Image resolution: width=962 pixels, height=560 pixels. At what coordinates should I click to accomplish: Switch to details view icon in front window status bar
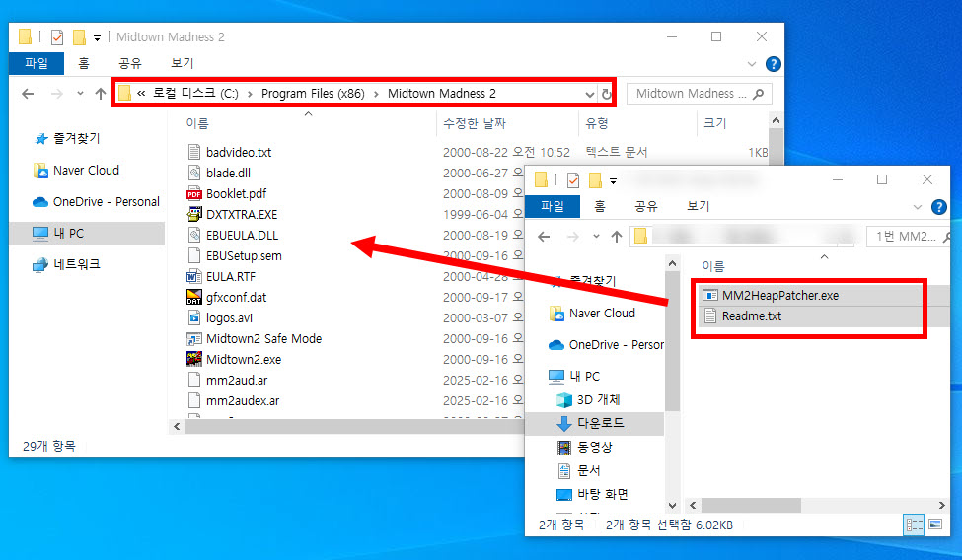914,525
